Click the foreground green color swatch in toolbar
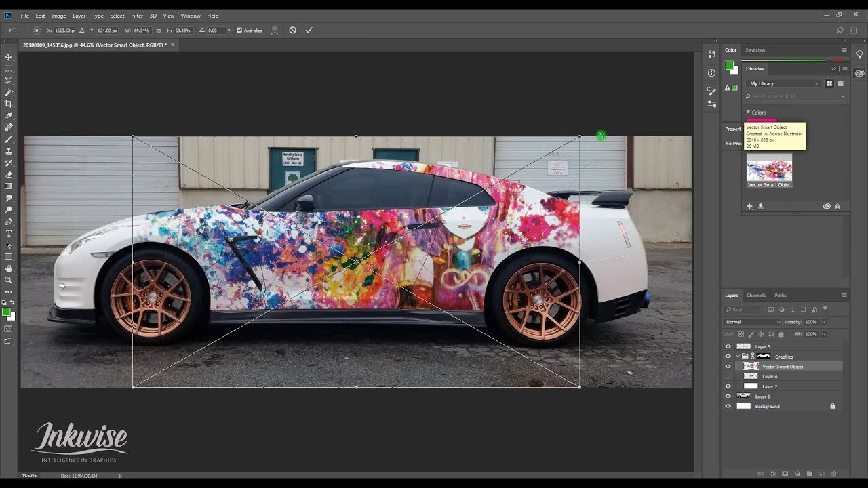 [x=6, y=312]
